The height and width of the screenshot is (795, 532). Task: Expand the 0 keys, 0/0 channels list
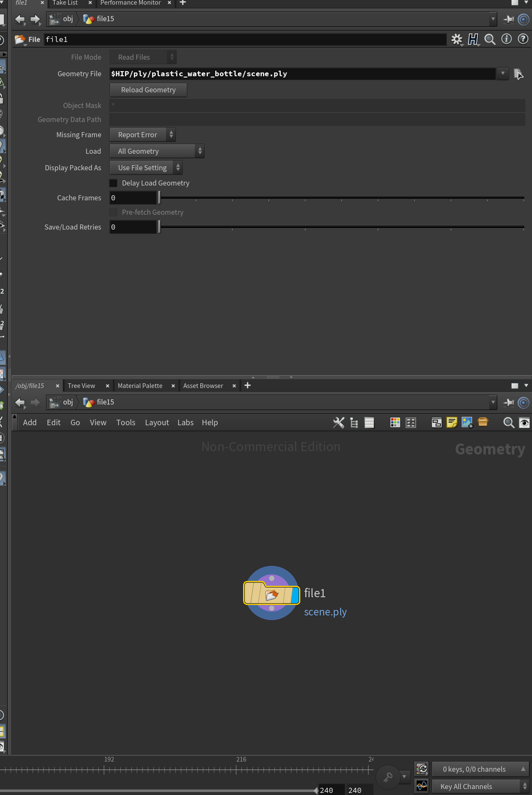click(481, 769)
